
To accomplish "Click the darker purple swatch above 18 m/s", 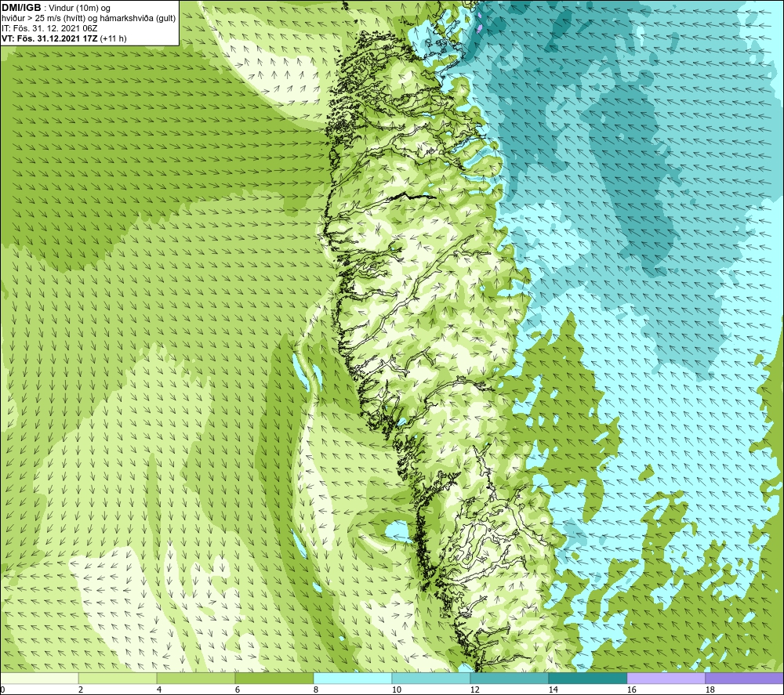I will click(745, 678).
